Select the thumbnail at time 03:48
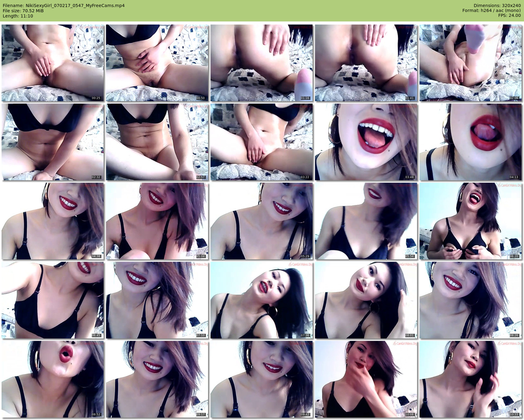 pyautogui.click(x=366, y=142)
